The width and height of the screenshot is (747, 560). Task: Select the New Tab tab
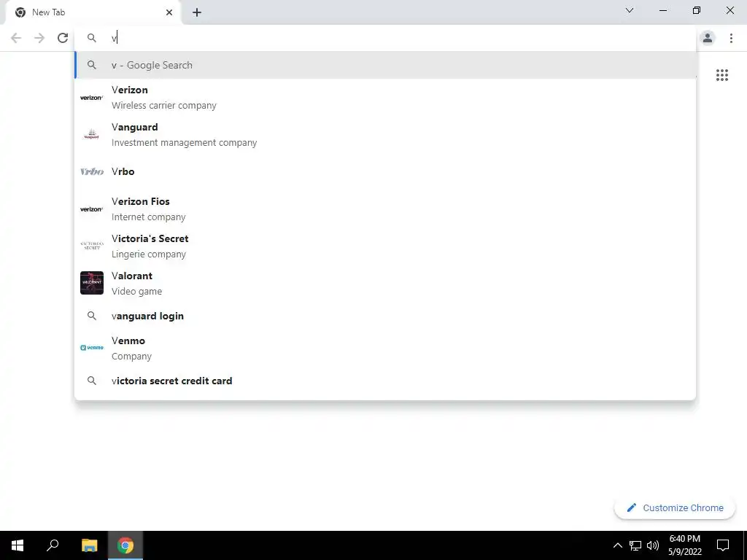click(x=93, y=13)
